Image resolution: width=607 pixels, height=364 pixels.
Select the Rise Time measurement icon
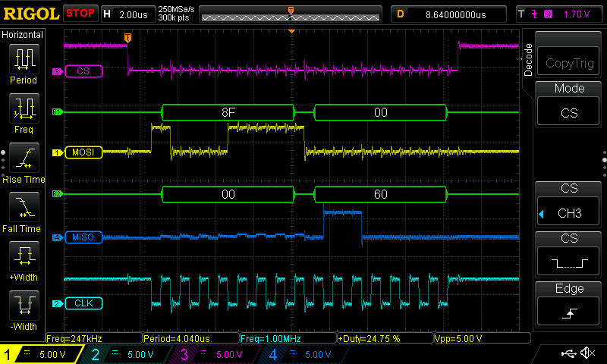(24, 158)
